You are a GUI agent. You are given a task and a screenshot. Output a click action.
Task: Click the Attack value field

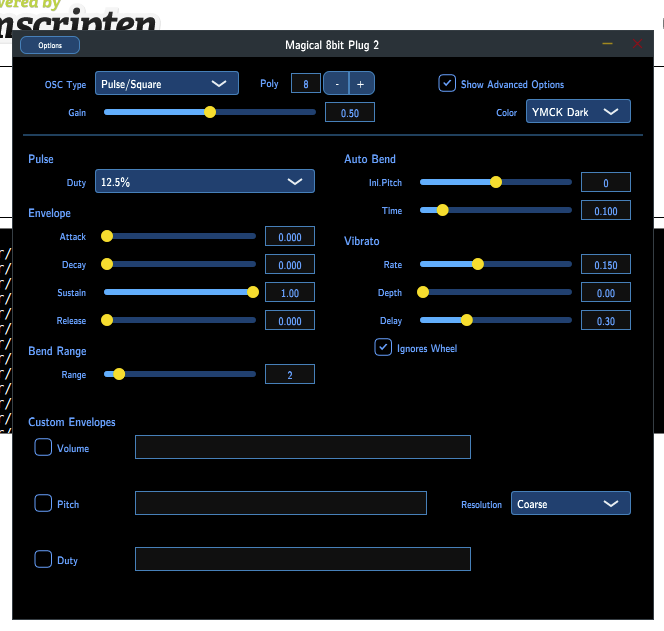coord(290,236)
